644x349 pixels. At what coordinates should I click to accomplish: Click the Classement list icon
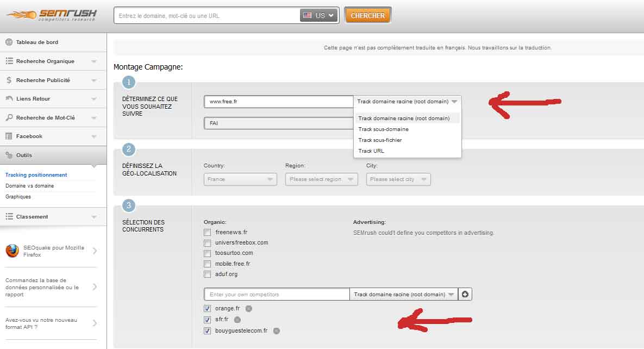click(x=9, y=216)
